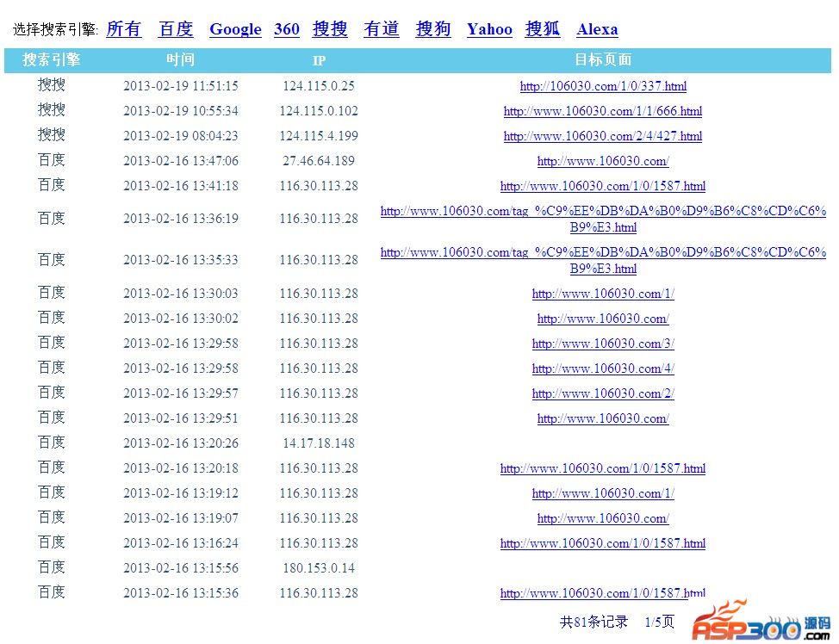Open tag link in 13:35:33 row
Viewport: 839px width, 644px height.
(603, 260)
